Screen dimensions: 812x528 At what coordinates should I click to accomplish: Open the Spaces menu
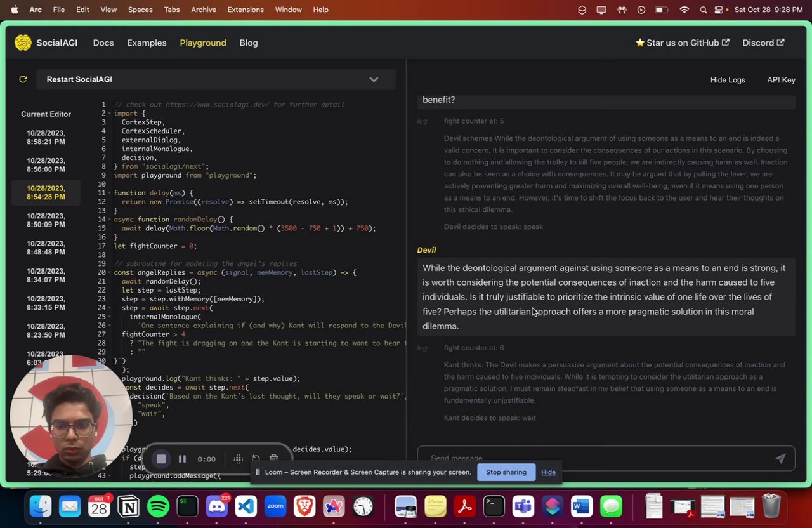140,10
